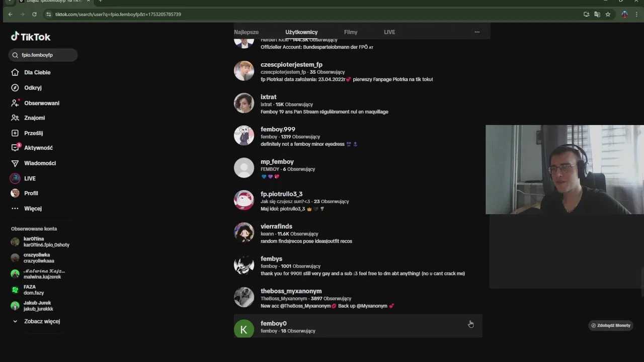Reload the page with browser refresh icon

pos(34,14)
